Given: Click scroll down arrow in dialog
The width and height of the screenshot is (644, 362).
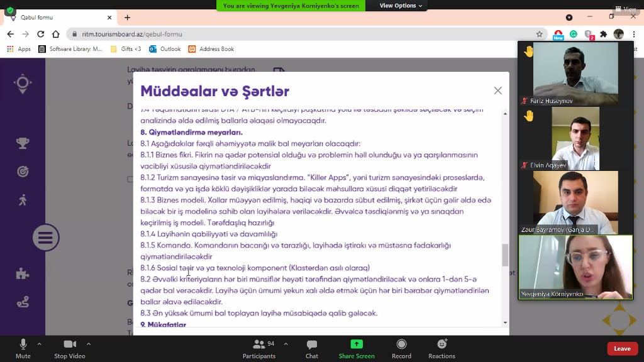Looking at the screenshot, I should (505, 322).
